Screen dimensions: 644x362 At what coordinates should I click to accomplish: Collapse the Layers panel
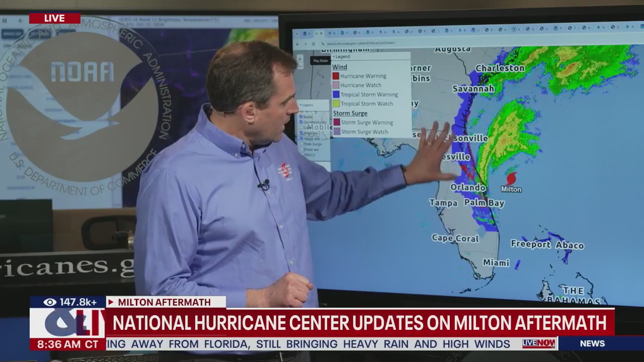(x=300, y=105)
